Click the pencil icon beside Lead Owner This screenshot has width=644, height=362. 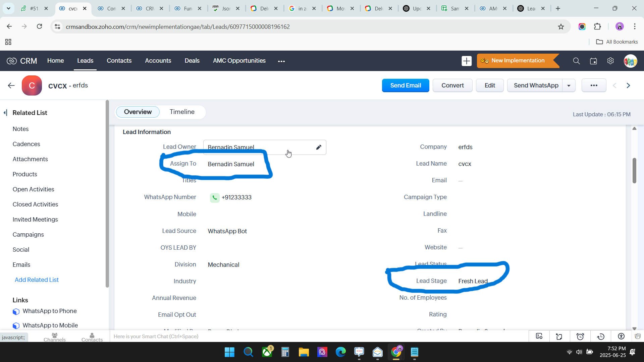tap(319, 147)
